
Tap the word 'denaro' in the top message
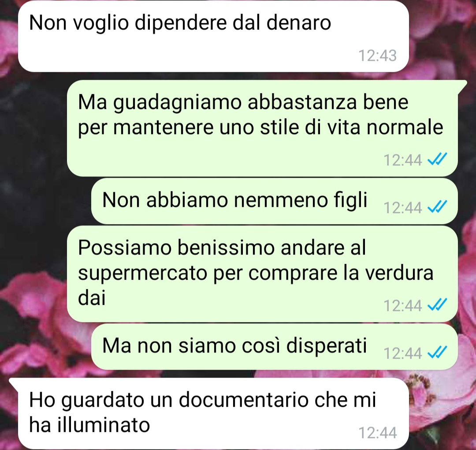(299, 23)
